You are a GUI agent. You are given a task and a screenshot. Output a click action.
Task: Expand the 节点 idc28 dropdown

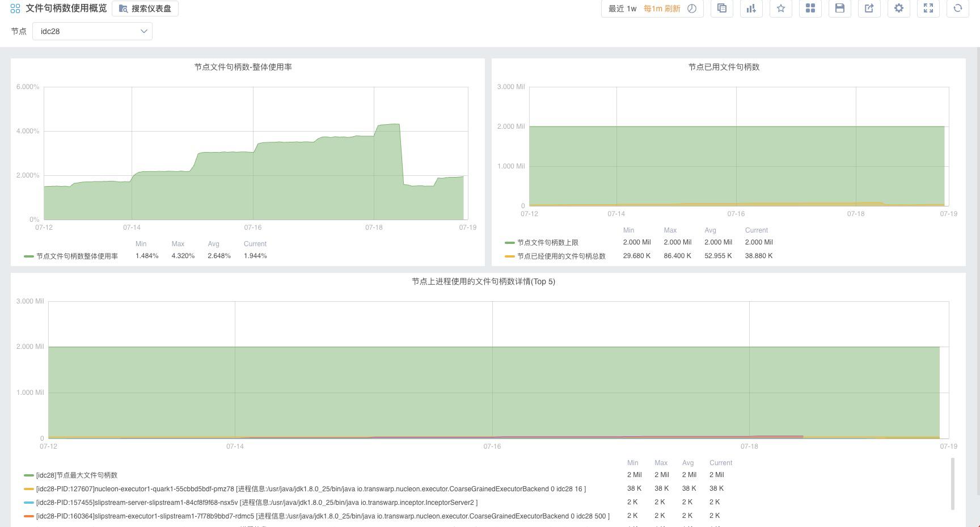pyautogui.click(x=92, y=31)
